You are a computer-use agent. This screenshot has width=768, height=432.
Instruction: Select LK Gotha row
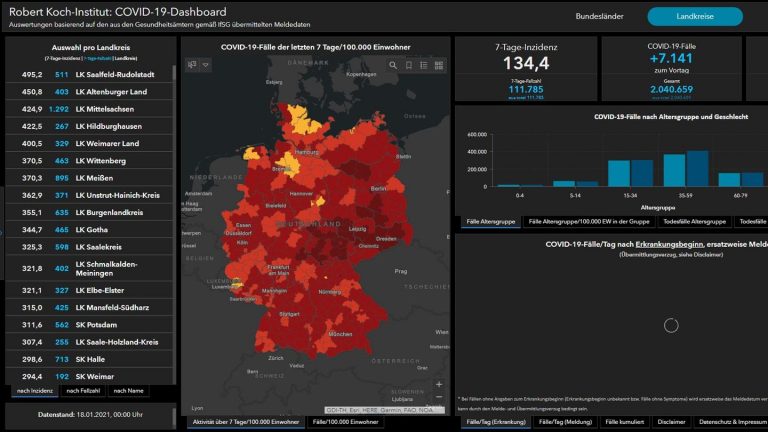(x=89, y=230)
